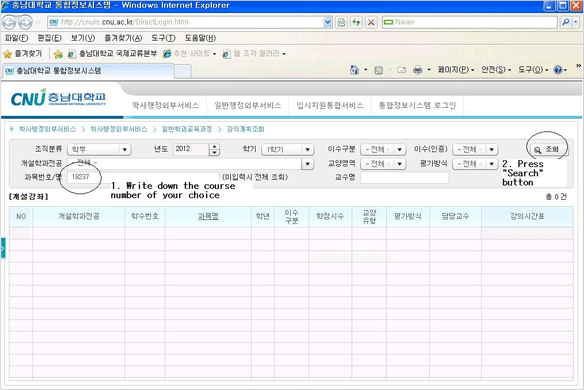Click the red Stop loading icon

coord(371,22)
